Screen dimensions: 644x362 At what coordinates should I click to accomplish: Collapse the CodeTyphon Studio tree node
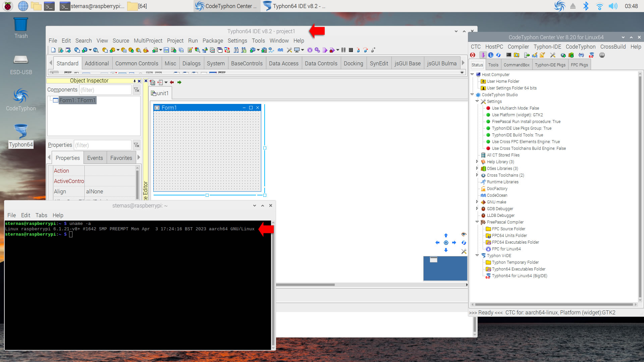click(x=472, y=95)
